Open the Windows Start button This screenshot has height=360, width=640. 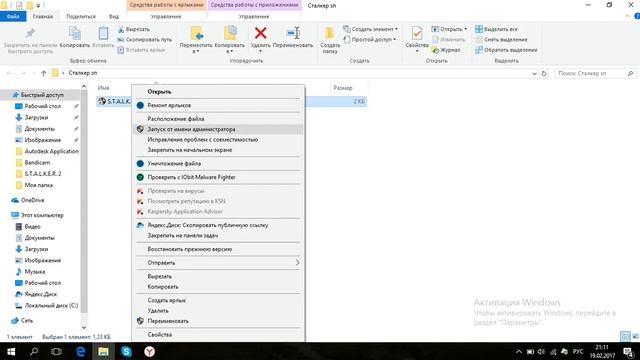tap(11, 351)
